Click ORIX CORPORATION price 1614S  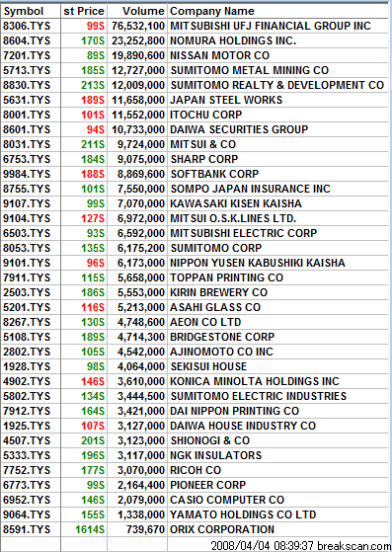coord(90,529)
